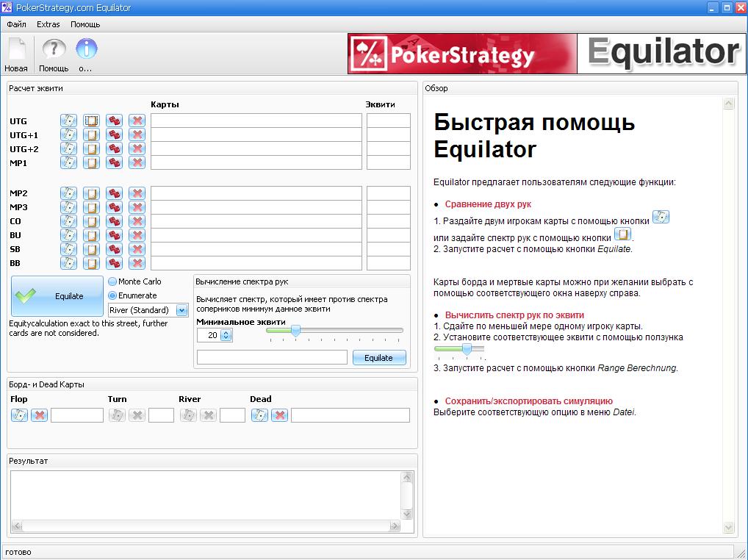Screen dimensions: 748x560
Task: Open card picker for MP3
Action: (68, 207)
